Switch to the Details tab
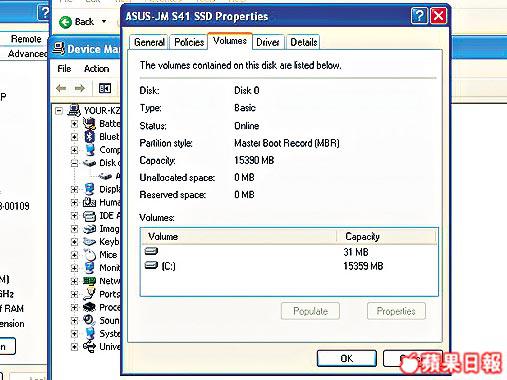The image size is (507, 380). pyautogui.click(x=303, y=42)
